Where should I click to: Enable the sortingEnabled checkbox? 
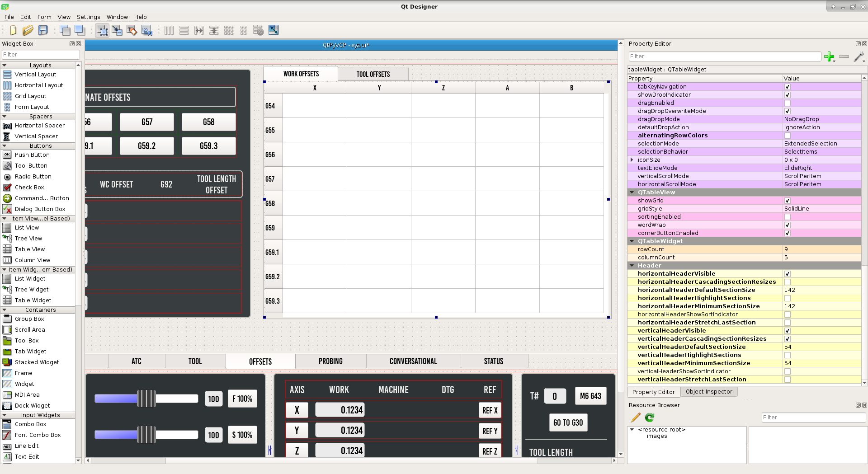(788, 217)
